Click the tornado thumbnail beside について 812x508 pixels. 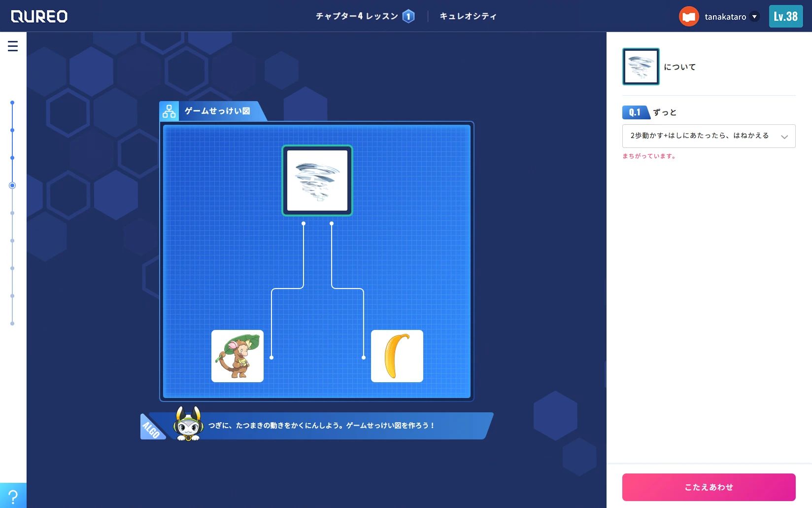[641, 67]
